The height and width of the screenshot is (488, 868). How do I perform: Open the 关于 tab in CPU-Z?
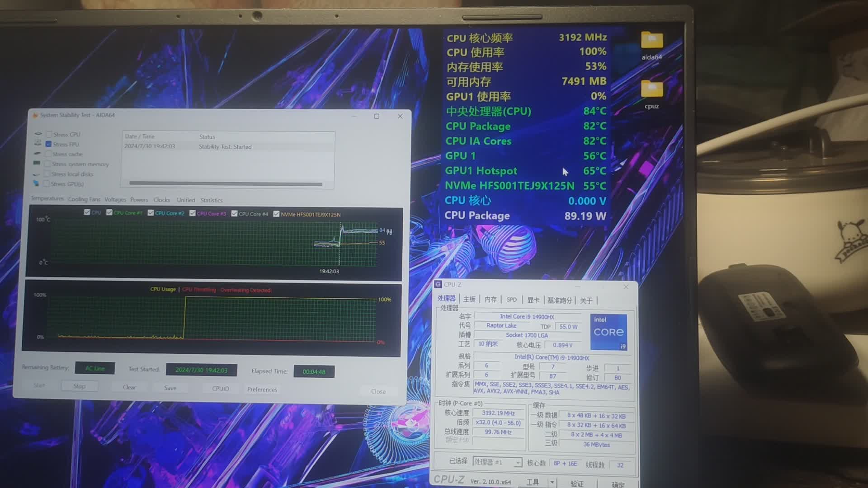586,300
